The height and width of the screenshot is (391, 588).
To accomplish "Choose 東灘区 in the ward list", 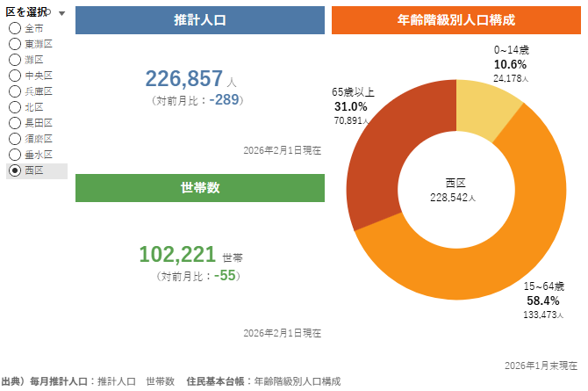I will 15,44.
